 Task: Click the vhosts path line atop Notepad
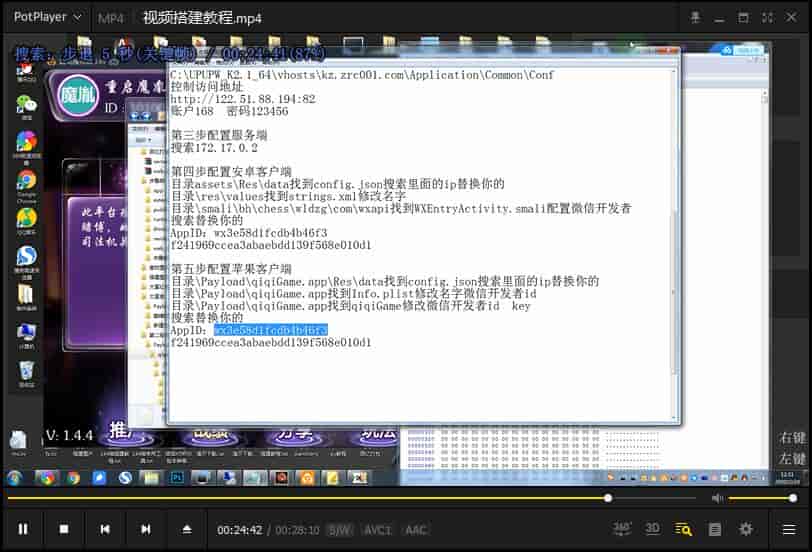click(362, 75)
